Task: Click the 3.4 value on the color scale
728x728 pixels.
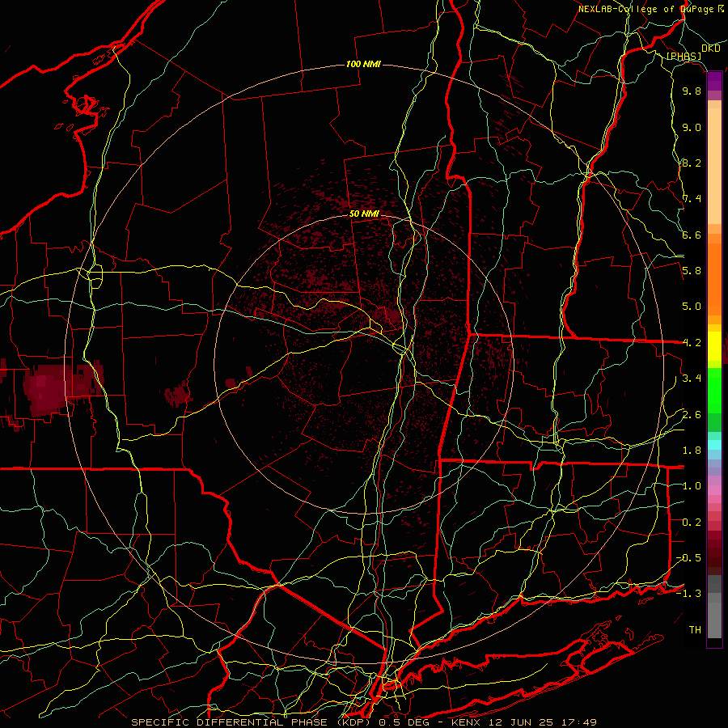Action: pyautogui.click(x=692, y=379)
